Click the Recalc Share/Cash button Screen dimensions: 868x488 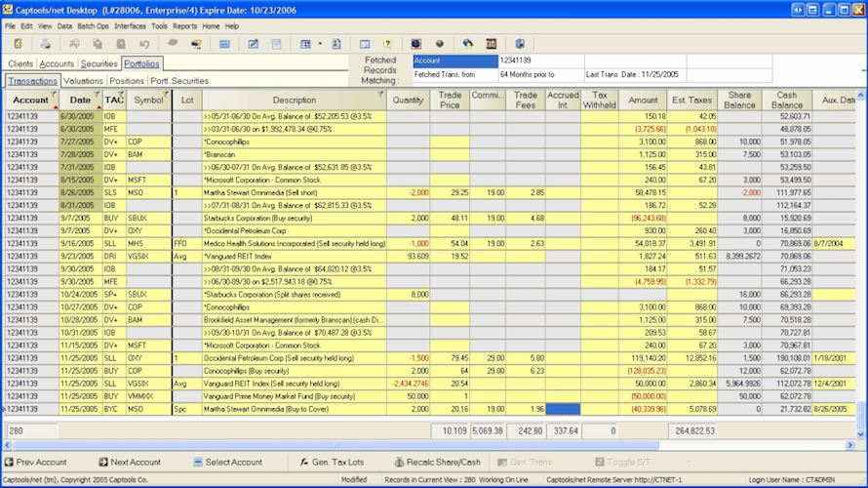coord(437,462)
